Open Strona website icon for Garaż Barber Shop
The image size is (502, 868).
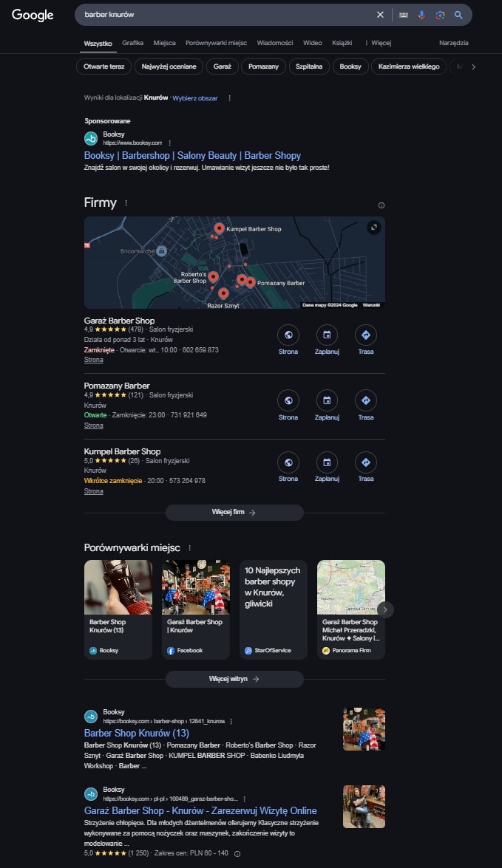(288, 335)
